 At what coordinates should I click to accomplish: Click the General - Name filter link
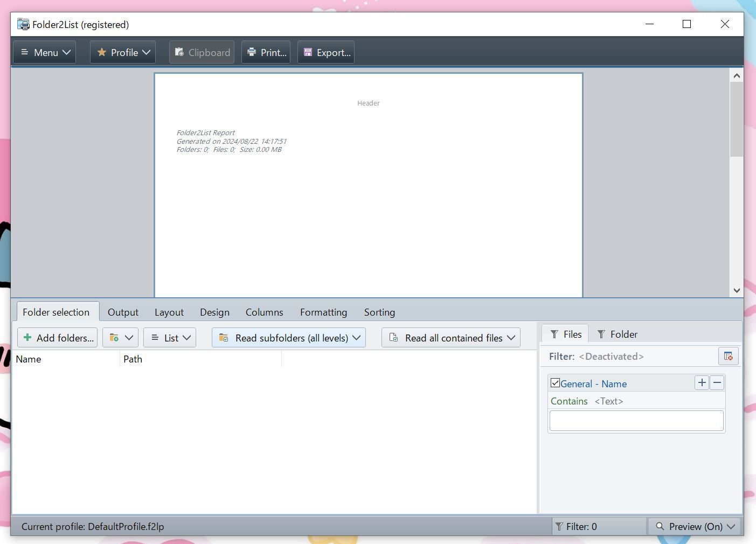pyautogui.click(x=593, y=383)
